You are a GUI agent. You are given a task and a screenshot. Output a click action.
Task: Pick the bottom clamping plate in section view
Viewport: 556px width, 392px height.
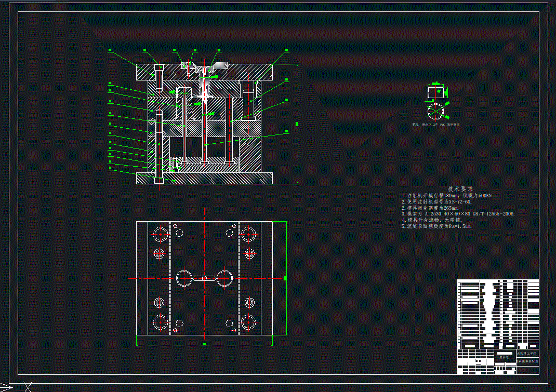tap(204, 178)
